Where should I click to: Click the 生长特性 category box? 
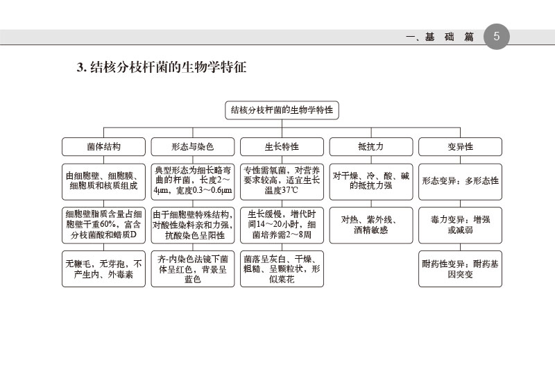coord(282,147)
